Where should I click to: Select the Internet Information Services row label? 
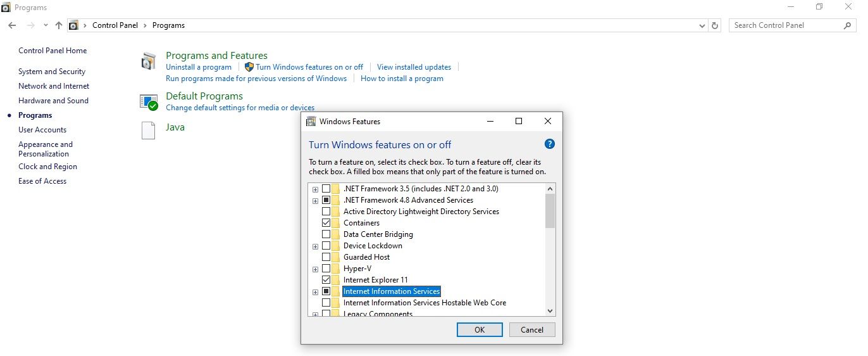point(391,291)
